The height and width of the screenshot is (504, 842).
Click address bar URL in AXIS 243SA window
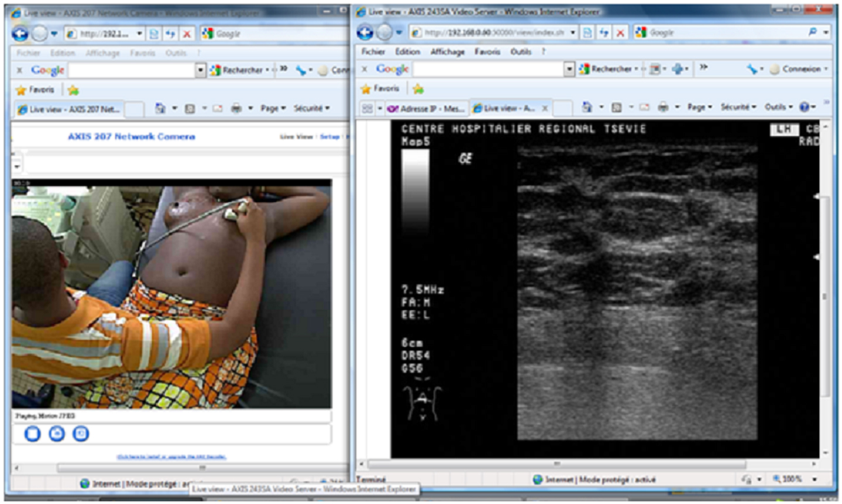point(494,33)
